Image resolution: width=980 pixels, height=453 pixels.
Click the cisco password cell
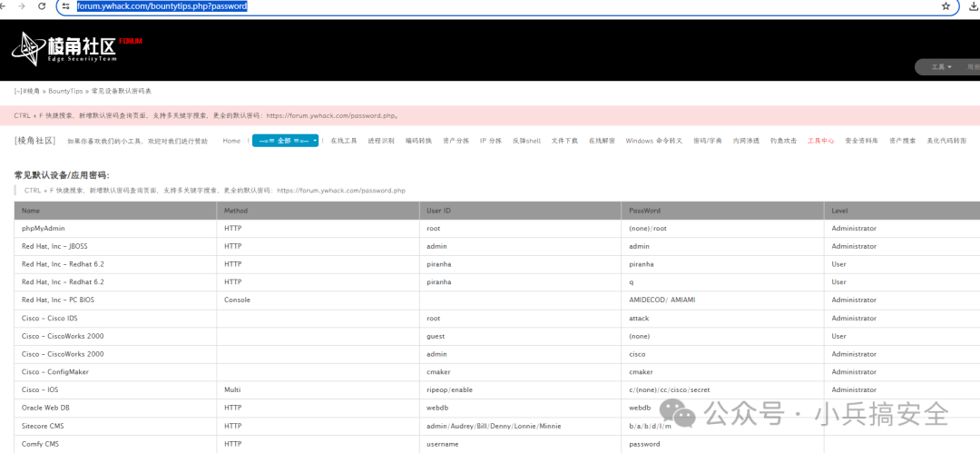click(x=637, y=353)
